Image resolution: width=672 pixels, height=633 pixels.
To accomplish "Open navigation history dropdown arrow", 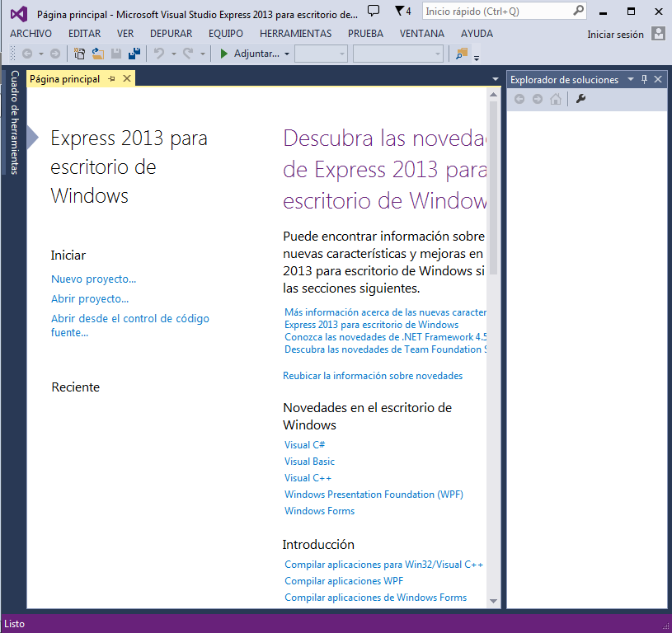I will tap(41, 54).
